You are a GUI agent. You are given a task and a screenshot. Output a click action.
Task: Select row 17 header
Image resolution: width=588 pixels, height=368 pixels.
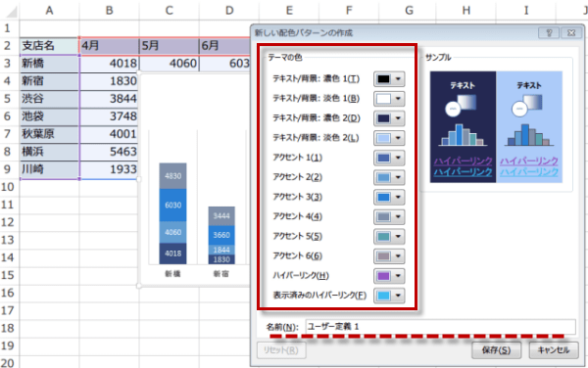click(x=10, y=310)
